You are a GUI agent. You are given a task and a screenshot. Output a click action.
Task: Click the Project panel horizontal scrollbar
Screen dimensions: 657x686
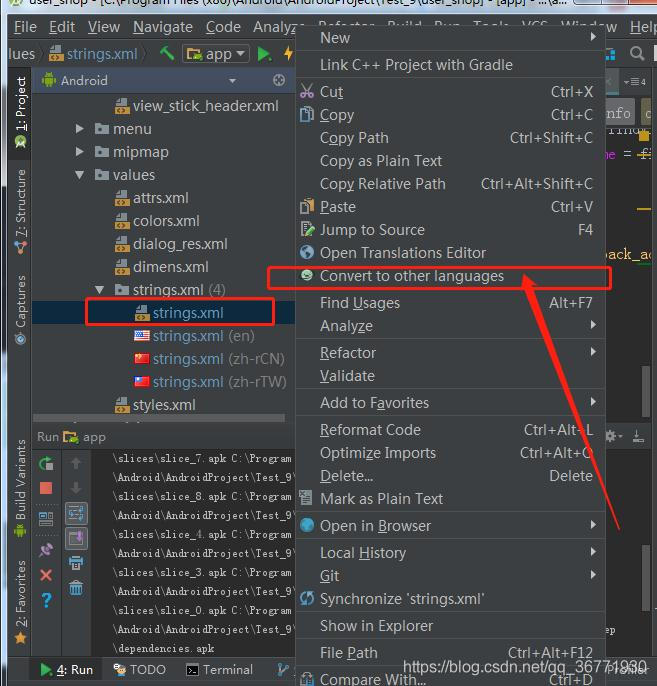click(x=159, y=418)
